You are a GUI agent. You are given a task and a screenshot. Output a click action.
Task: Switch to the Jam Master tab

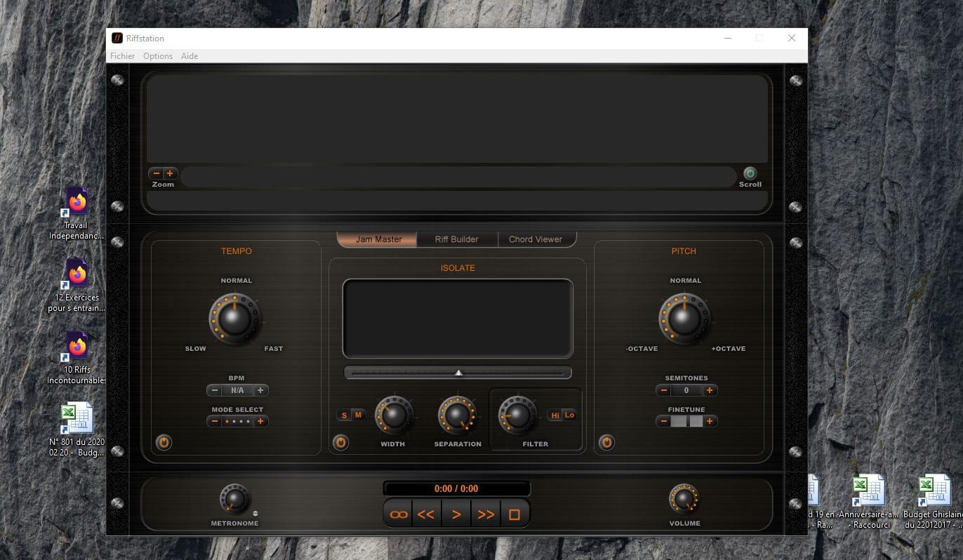click(x=378, y=239)
